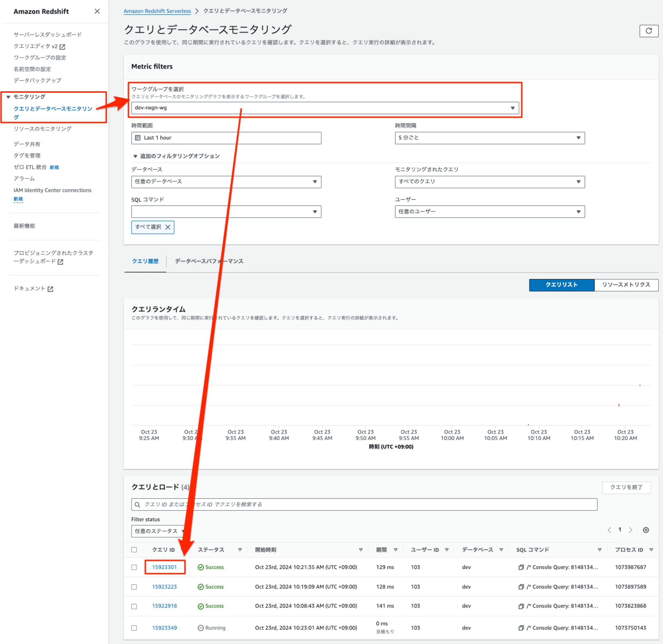
Task: Check the row for query 15923301
Action: (134, 567)
